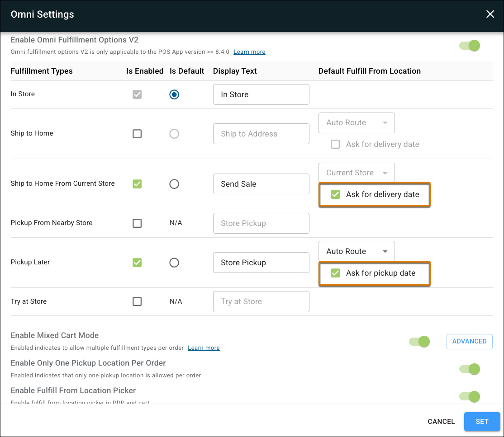Uncheck the Ask for pickup date checkbox
This screenshot has width=504, height=437.
(335, 273)
